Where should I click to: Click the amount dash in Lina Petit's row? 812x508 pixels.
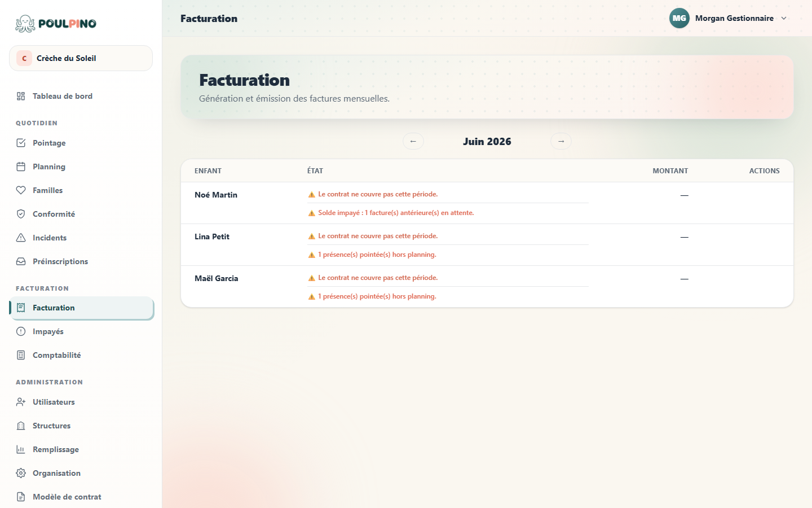click(x=684, y=237)
